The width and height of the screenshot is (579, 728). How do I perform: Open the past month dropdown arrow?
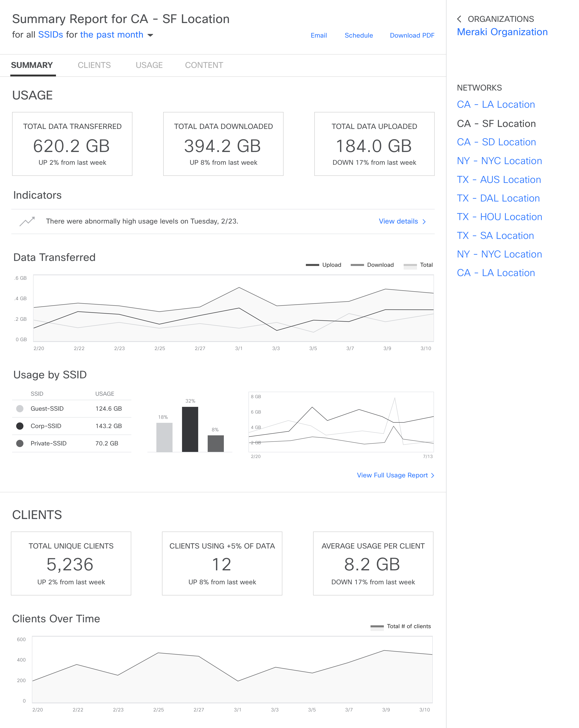(x=151, y=35)
